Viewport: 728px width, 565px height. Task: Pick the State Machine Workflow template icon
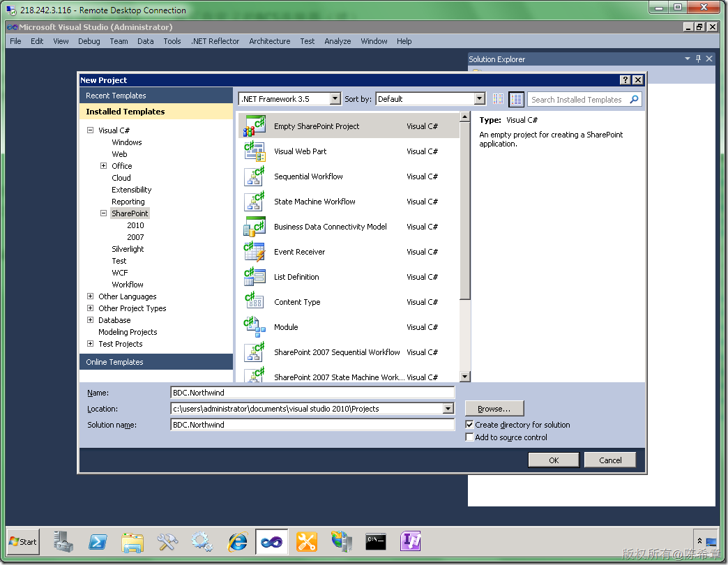(x=255, y=202)
